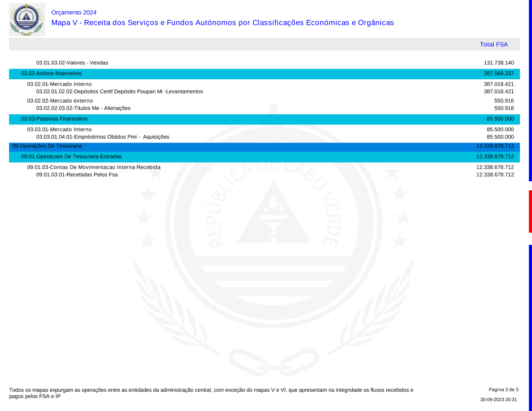Select the "09.01-Operacoes De Tesouraria Entradas" row
532x411 pixels.
[x=71, y=156]
